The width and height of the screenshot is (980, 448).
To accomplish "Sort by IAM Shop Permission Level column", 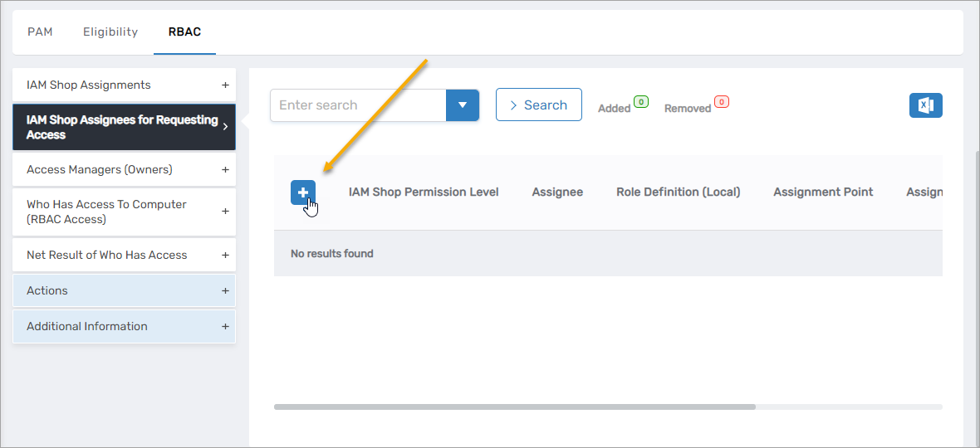I will (x=424, y=192).
